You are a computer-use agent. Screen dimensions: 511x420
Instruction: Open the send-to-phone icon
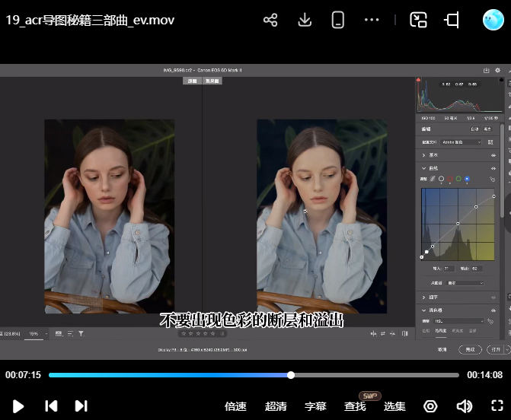tap(338, 21)
